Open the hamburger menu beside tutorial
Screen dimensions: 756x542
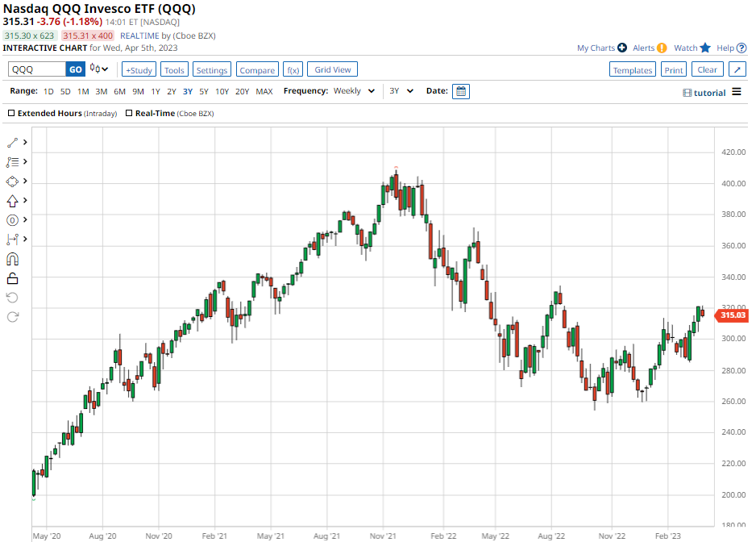pyautogui.click(x=736, y=92)
